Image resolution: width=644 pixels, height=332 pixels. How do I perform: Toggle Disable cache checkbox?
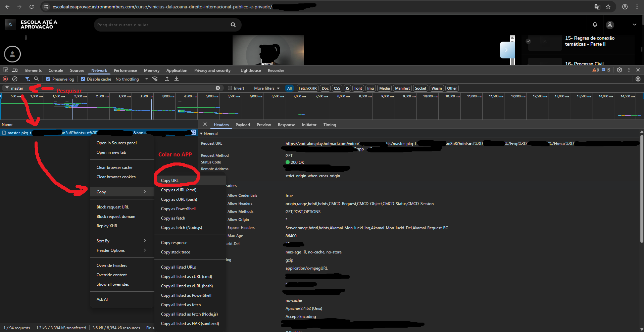83,79
